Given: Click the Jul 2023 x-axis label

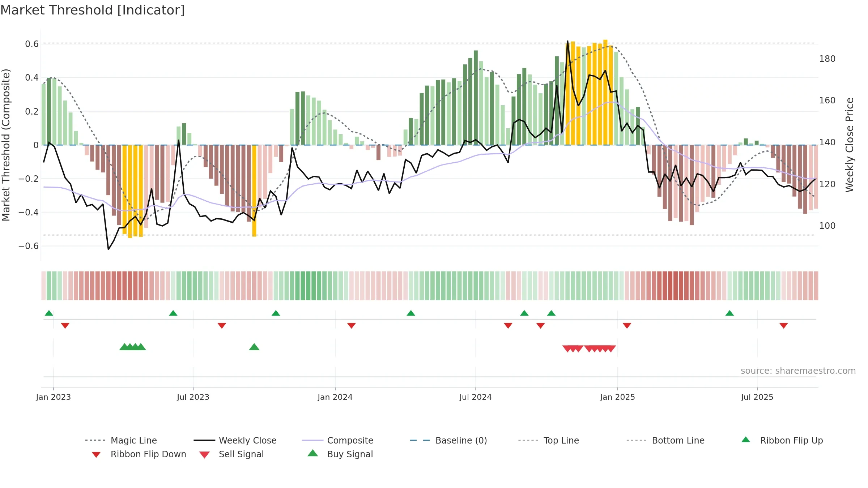Looking at the screenshot, I should (193, 397).
